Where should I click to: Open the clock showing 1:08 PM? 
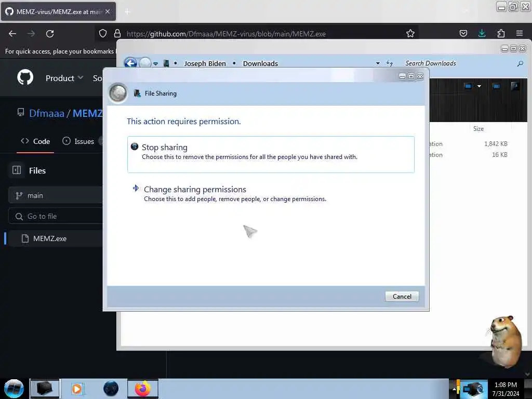(x=506, y=389)
